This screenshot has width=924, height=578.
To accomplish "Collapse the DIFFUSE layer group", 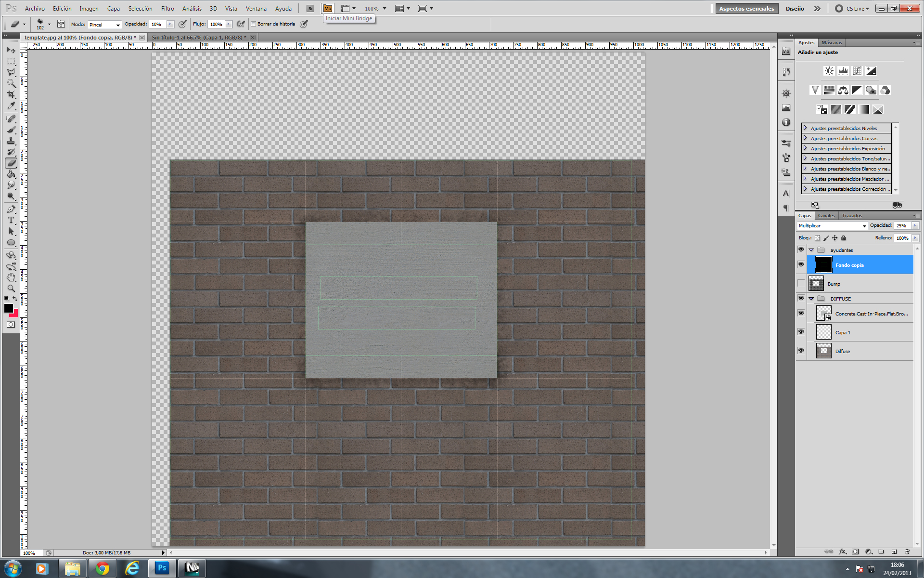I will click(x=811, y=299).
